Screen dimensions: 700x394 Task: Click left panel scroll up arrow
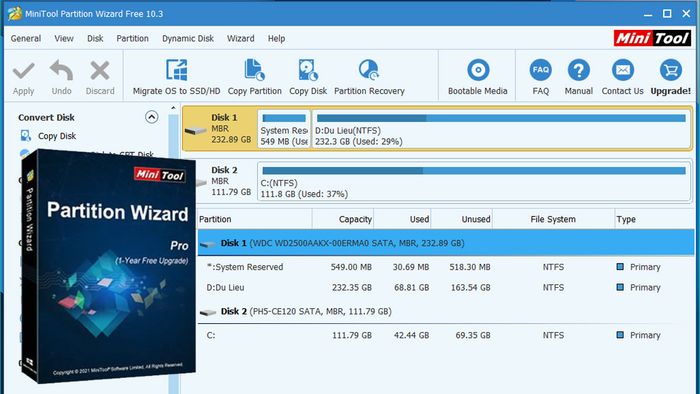point(173,108)
